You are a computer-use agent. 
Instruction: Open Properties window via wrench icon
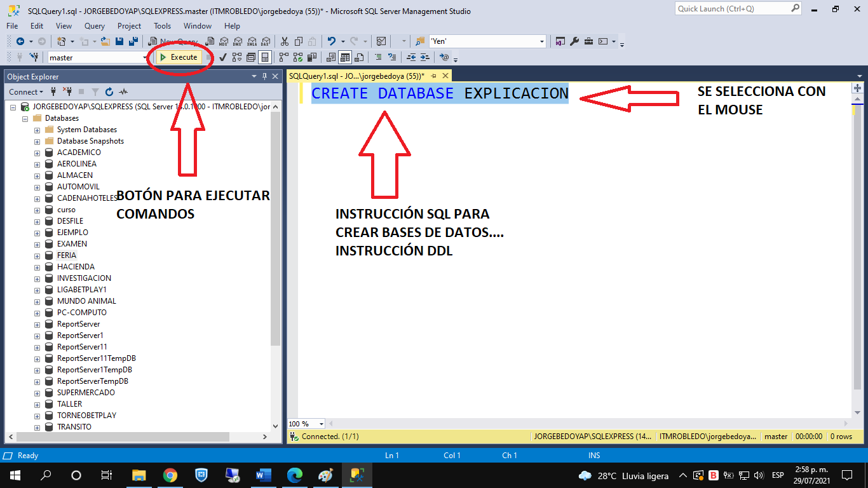[574, 41]
